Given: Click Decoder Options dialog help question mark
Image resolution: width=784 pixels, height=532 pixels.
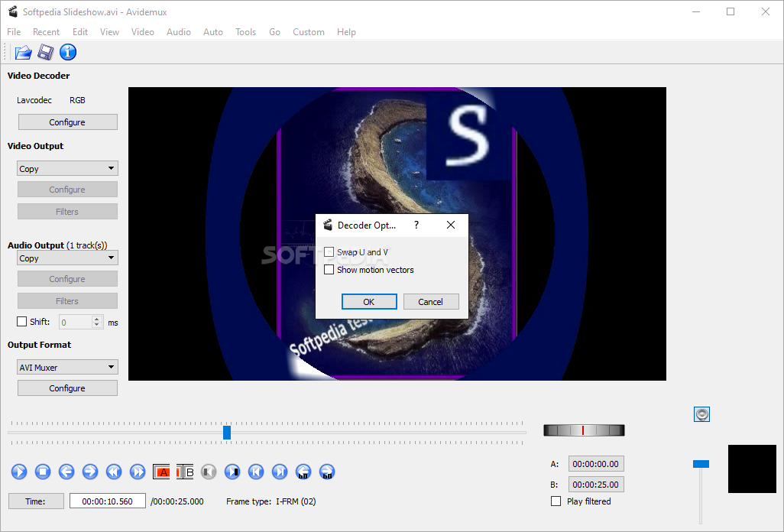Looking at the screenshot, I should point(416,225).
